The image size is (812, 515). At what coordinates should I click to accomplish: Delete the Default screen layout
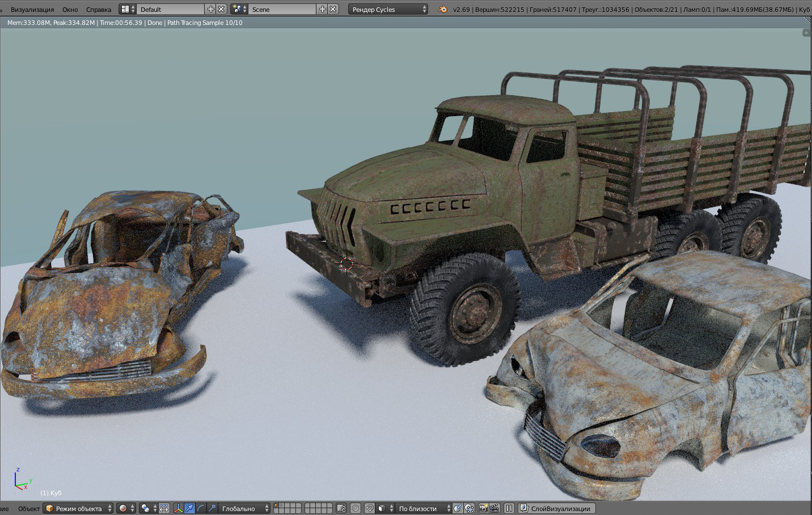221,9
